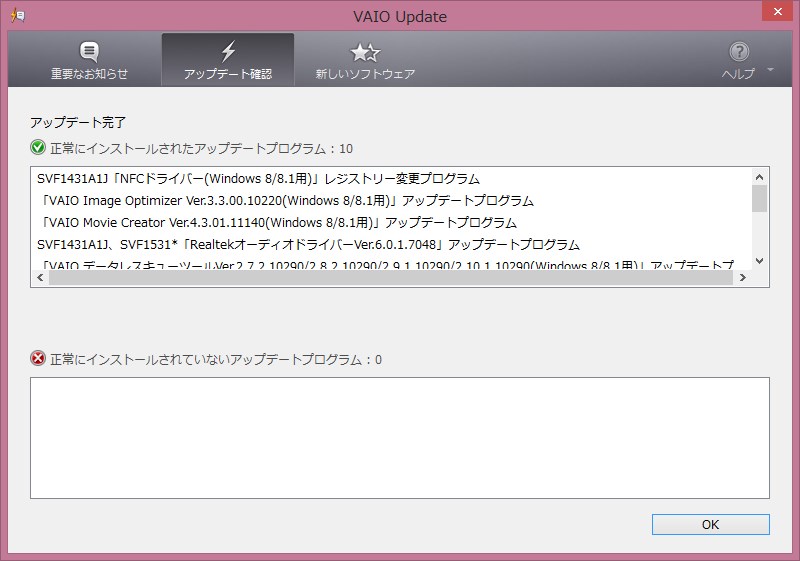The width and height of the screenshot is (800, 561).
Task: Click the installed list scroll up arrow
Action: 759,177
